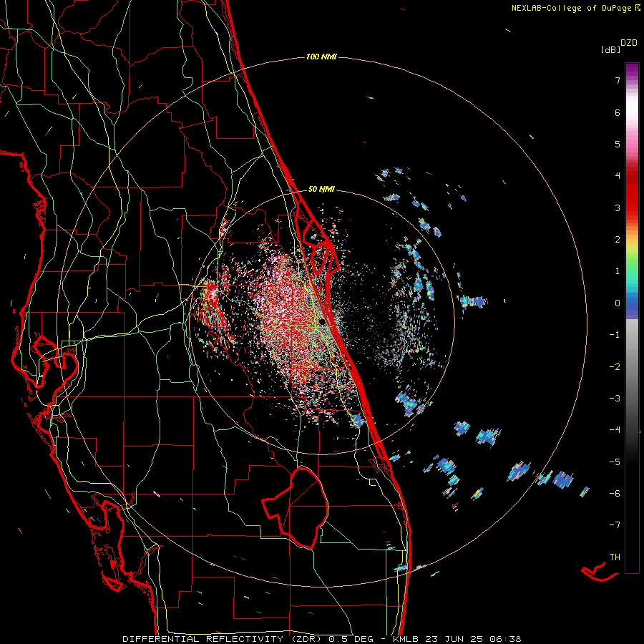This screenshot has height=644, width=644.
Task: Select the "DZD" legend title
Action: pyautogui.click(x=629, y=43)
